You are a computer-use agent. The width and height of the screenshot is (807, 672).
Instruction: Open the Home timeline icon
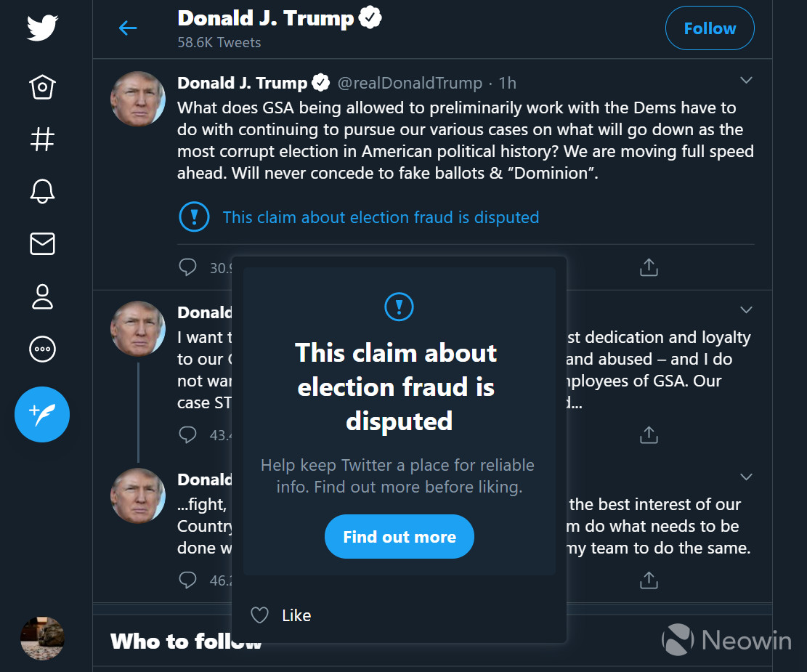click(42, 87)
